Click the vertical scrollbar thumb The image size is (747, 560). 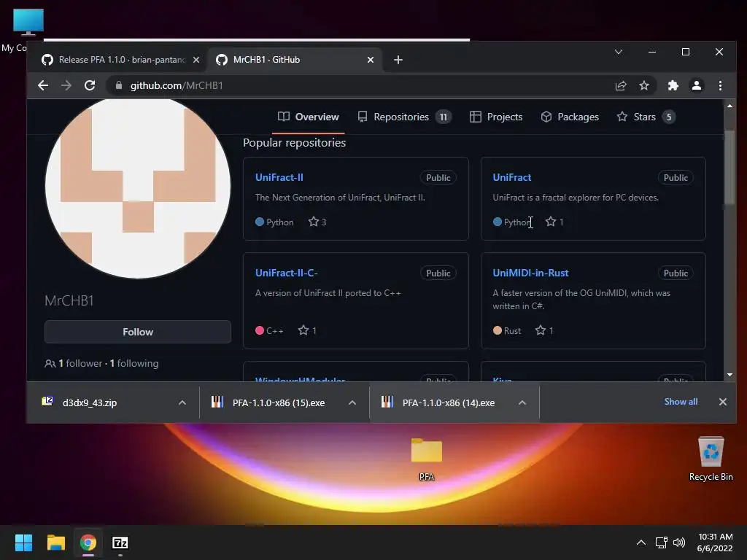point(729,168)
